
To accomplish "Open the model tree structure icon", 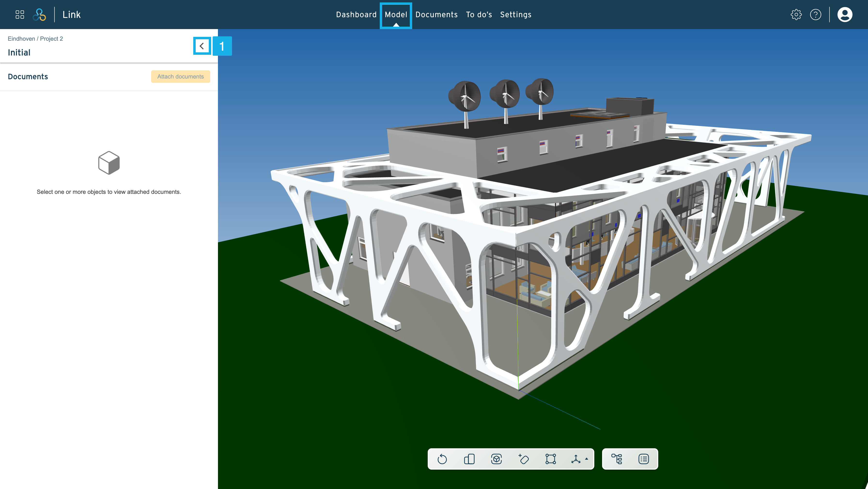I will pyautogui.click(x=617, y=459).
